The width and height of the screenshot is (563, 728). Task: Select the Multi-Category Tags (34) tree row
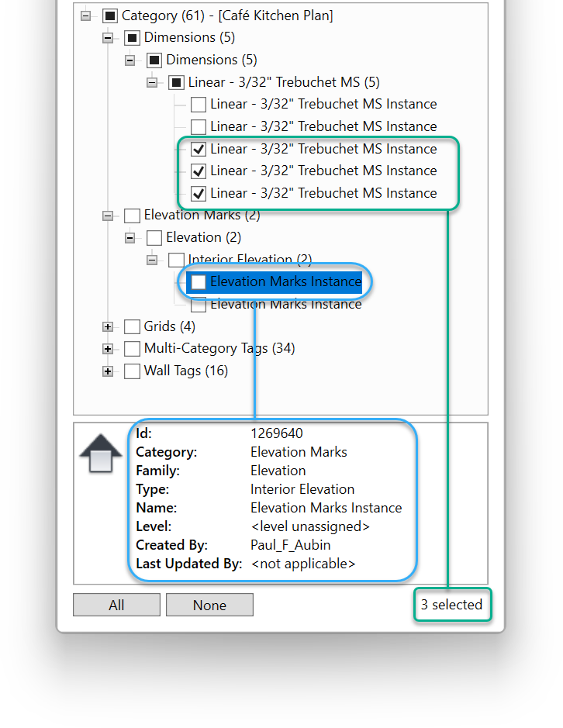(x=219, y=348)
